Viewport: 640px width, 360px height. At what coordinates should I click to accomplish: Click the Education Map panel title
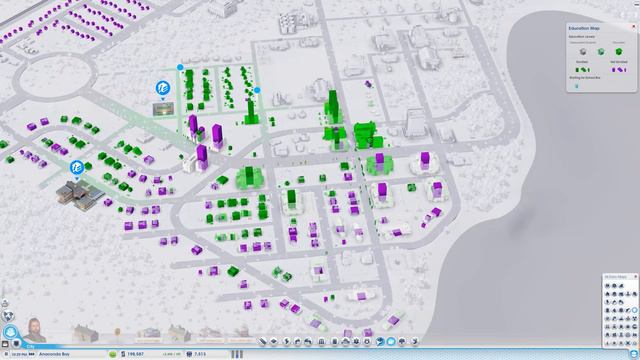584,28
